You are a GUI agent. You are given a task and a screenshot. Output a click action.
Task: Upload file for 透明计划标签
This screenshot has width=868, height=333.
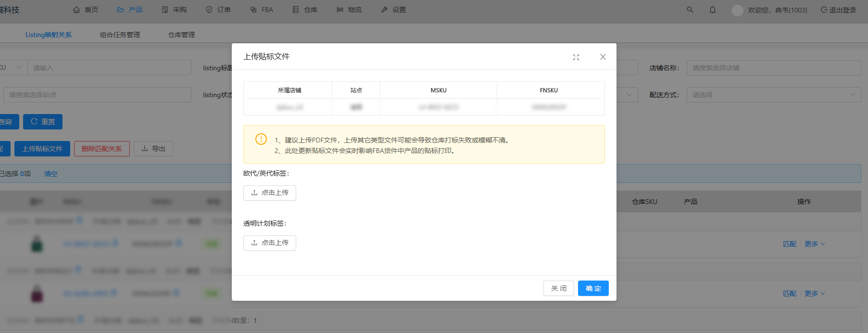coord(270,243)
